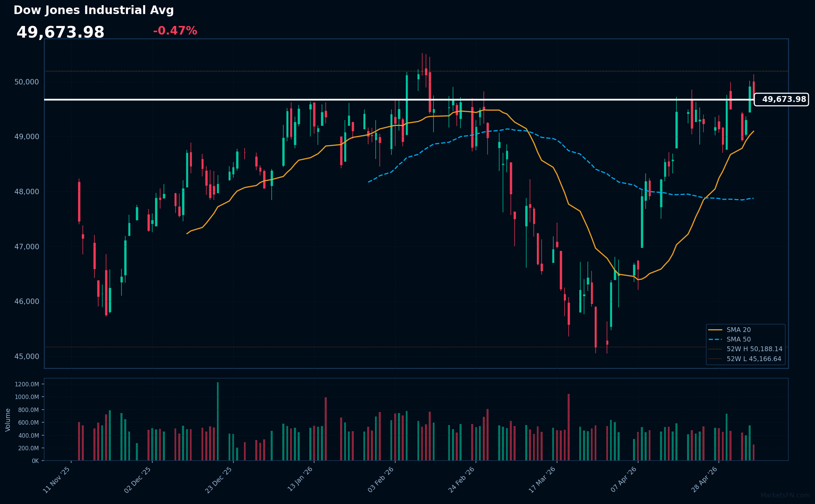Click the 1000.0M volume axis label
815x504 pixels.
coord(27,397)
